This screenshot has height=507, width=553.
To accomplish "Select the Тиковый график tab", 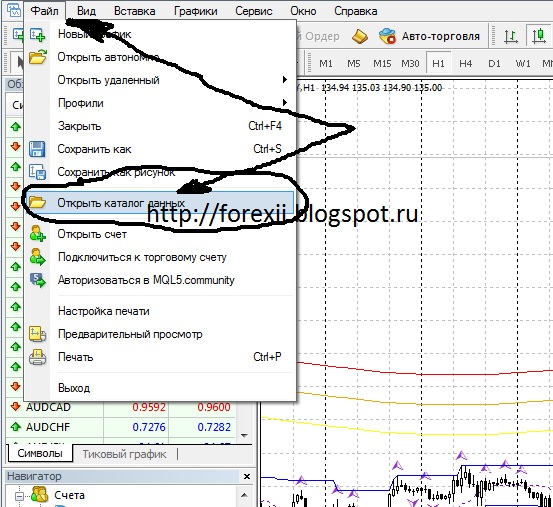I will coord(124,454).
